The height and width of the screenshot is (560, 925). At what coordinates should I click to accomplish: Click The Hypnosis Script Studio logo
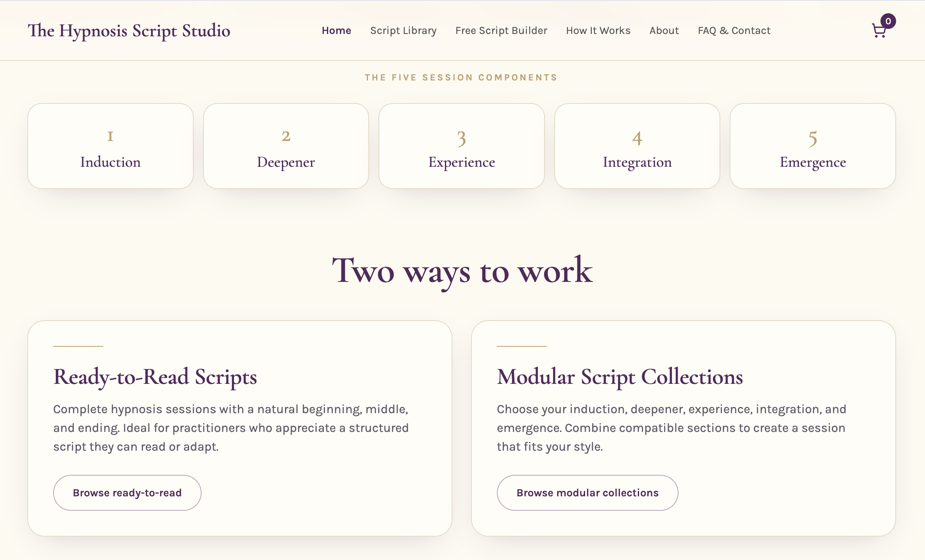pyautogui.click(x=129, y=30)
